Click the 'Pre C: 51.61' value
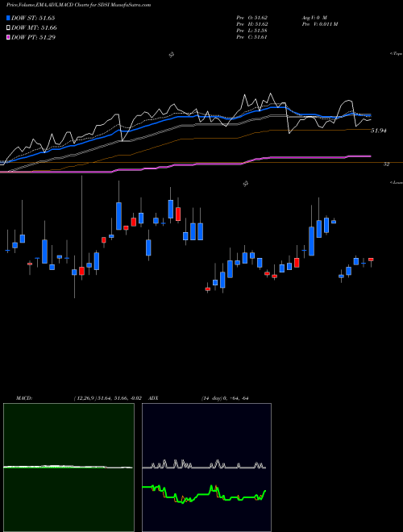 tap(253, 37)
